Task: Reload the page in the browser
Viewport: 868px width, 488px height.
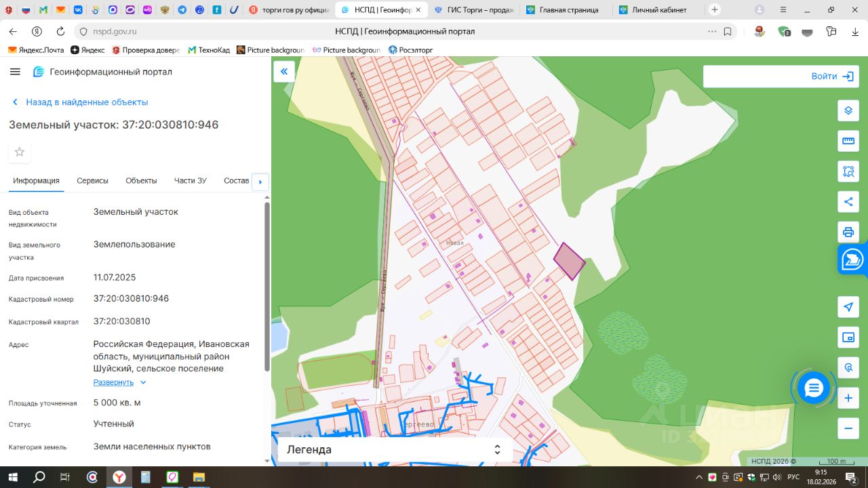Action: point(60,31)
